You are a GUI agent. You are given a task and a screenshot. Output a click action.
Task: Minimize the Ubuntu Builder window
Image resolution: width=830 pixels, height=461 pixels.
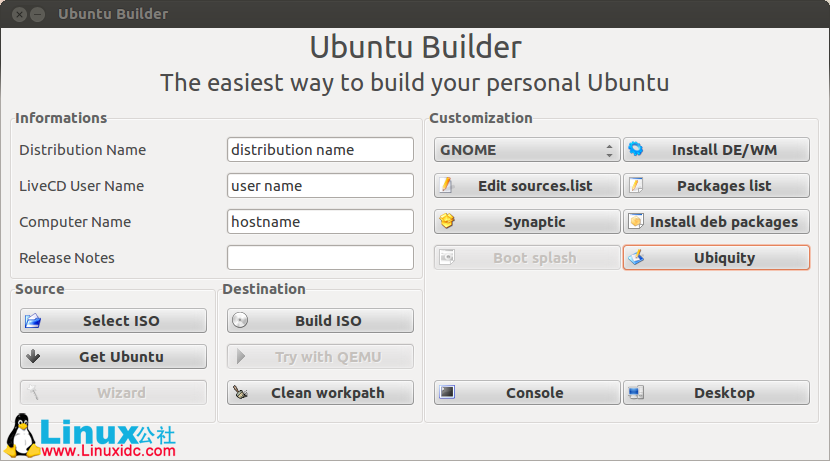(x=38, y=14)
